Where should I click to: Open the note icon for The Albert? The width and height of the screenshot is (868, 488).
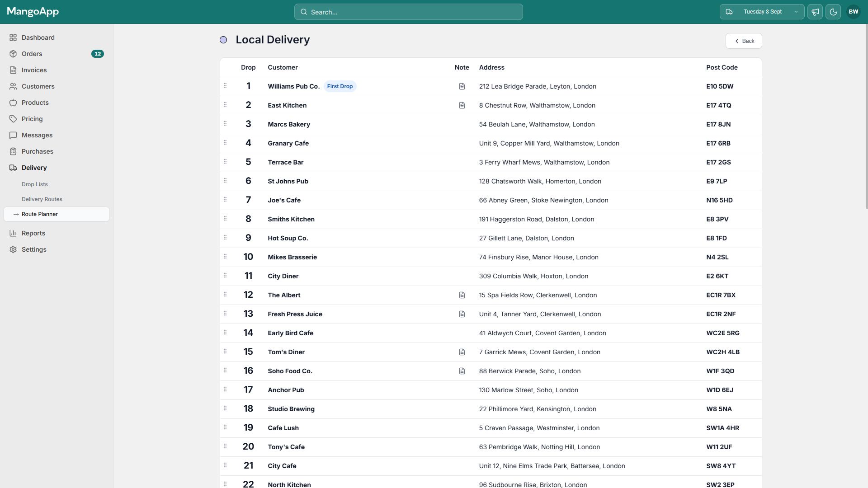pyautogui.click(x=462, y=295)
